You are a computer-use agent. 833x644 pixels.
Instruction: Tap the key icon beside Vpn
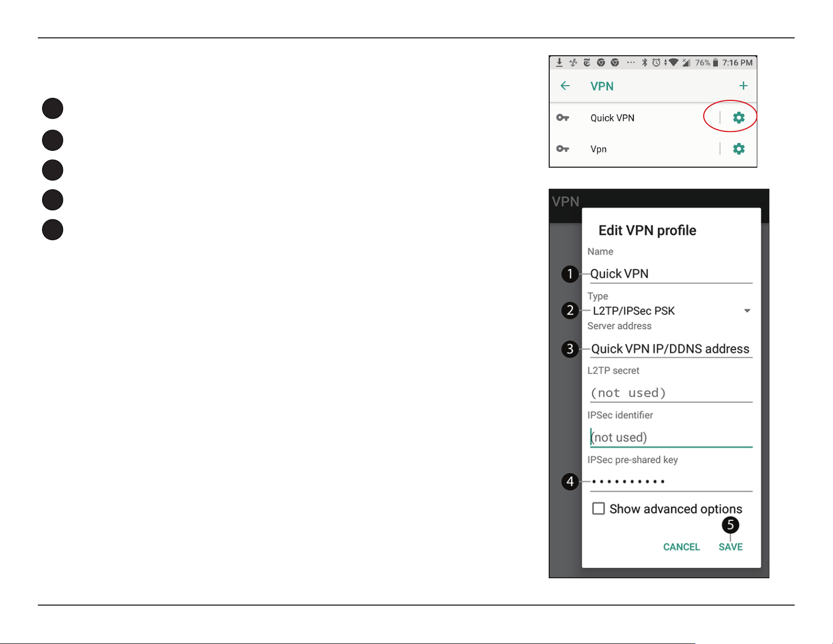click(563, 149)
